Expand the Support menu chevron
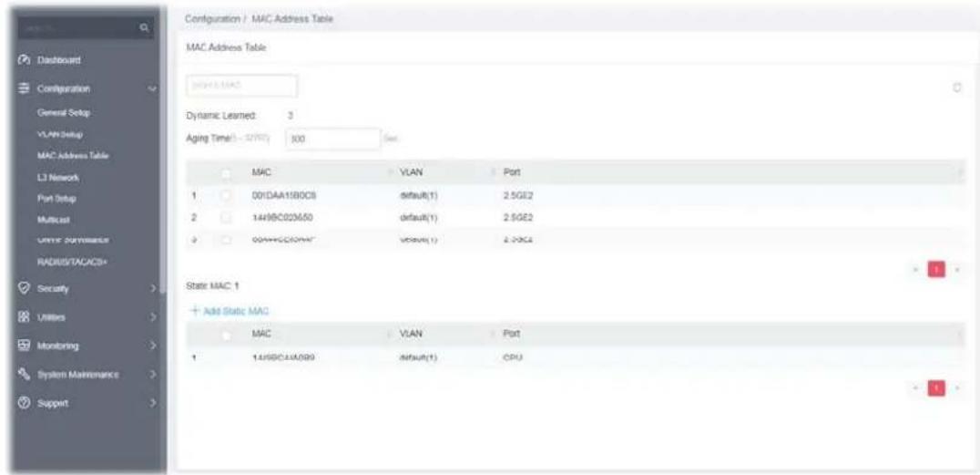 click(x=153, y=402)
